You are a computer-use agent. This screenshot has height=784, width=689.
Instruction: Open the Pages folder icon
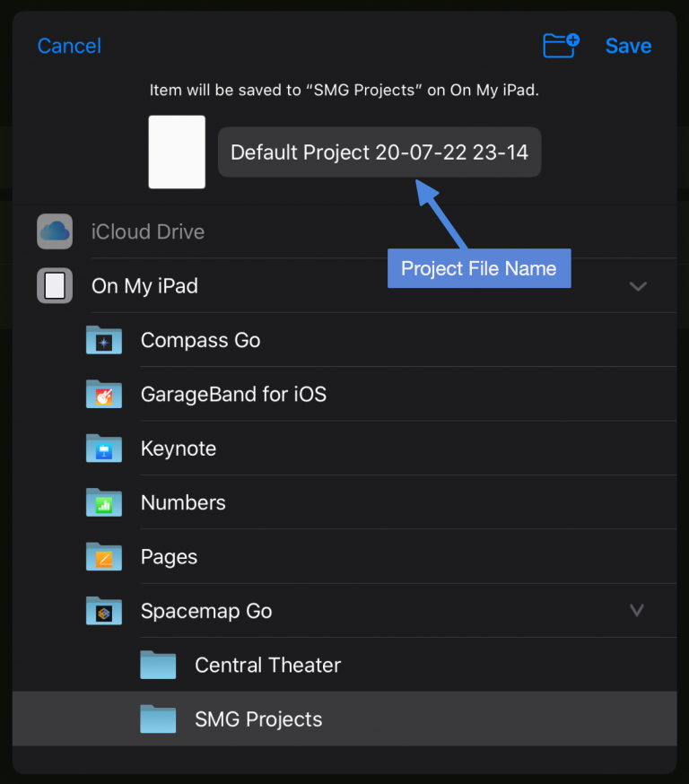(x=104, y=556)
